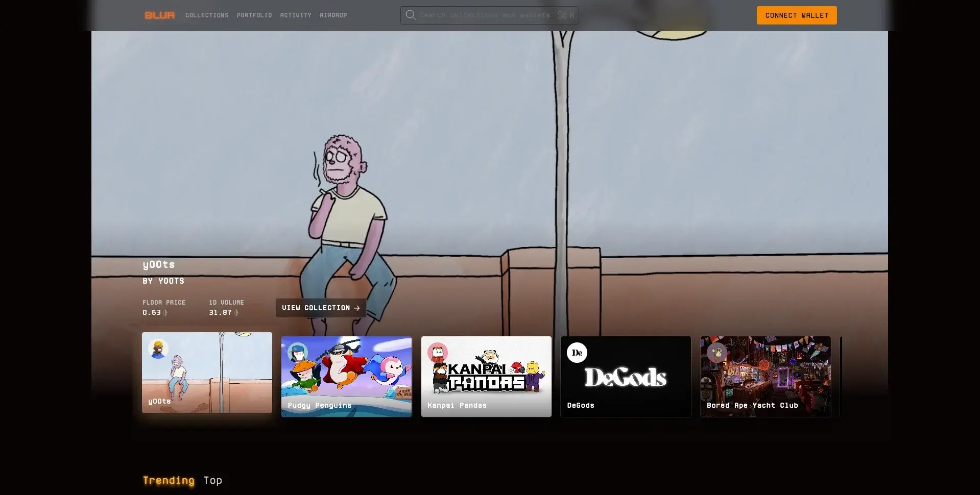Select the Kanpai Pandas collection card
980x495 pixels.
click(x=486, y=377)
